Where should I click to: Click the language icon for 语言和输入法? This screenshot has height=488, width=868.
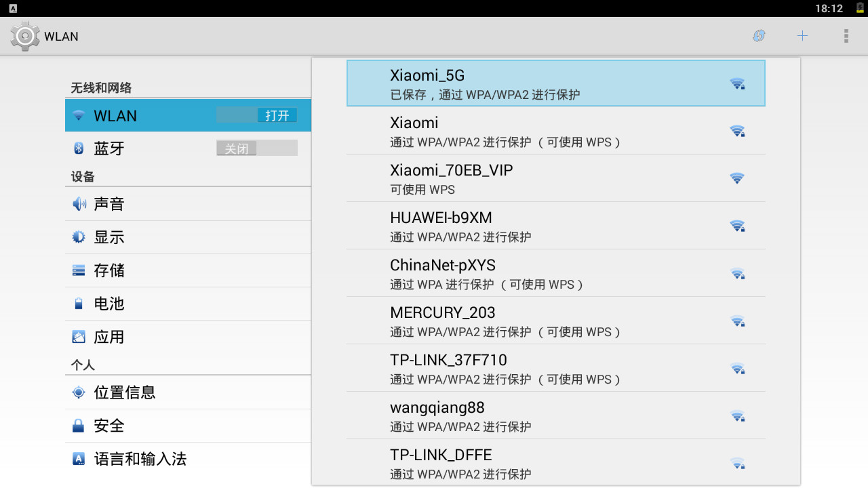(x=79, y=459)
